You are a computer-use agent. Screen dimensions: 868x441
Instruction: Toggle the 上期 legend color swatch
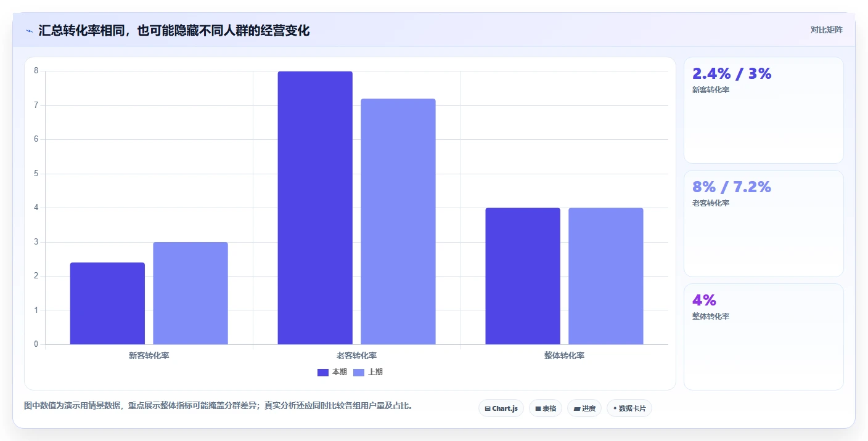(x=359, y=372)
